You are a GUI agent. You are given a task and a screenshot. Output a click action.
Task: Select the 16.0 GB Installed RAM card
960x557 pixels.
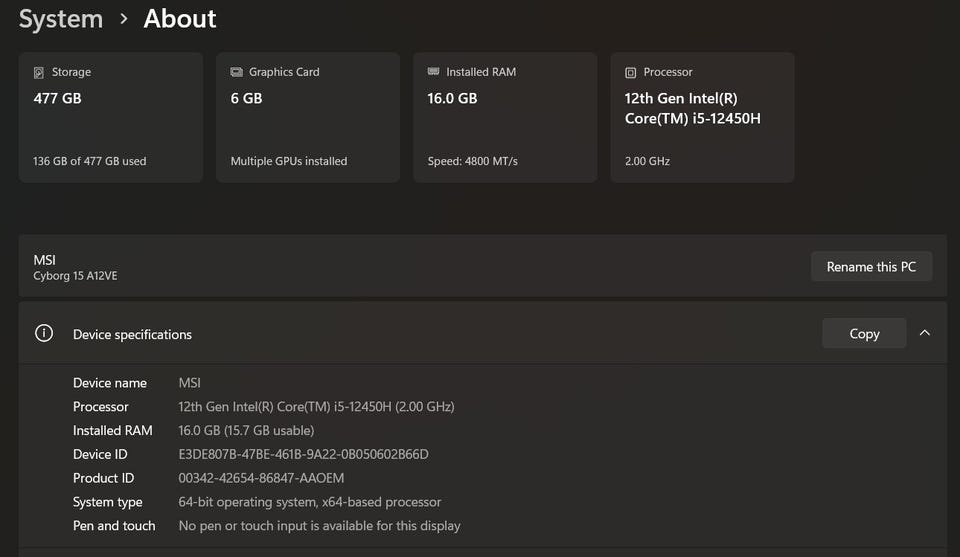pyautogui.click(x=504, y=117)
